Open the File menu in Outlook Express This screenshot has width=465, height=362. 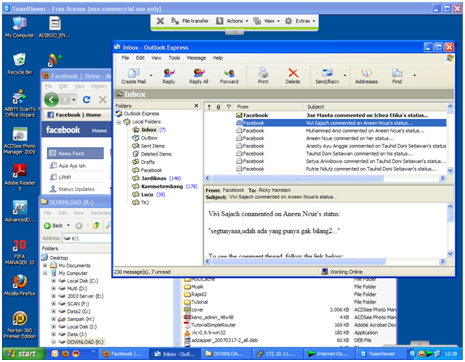pyautogui.click(x=125, y=58)
